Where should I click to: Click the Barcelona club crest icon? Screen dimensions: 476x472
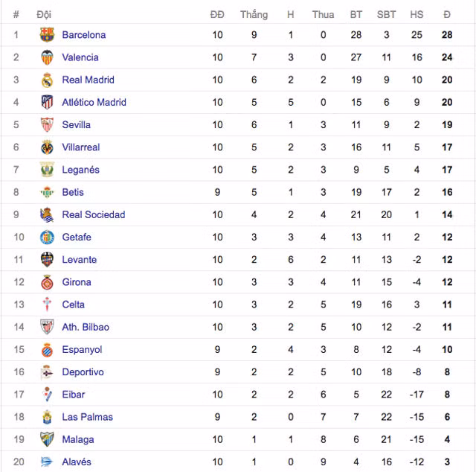[x=47, y=35]
